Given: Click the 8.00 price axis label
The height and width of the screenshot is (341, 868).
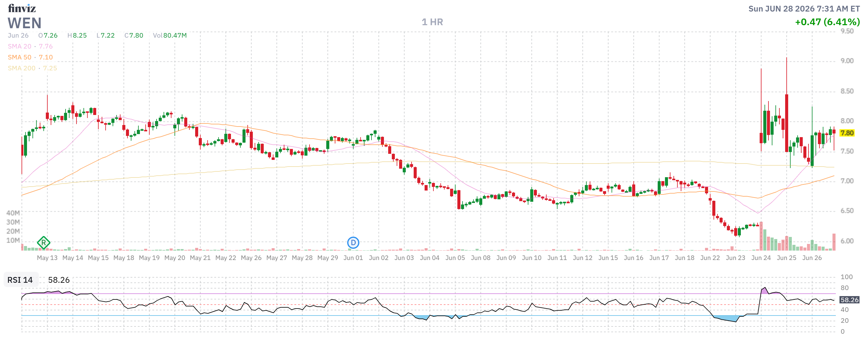Looking at the screenshot, I should (847, 121).
